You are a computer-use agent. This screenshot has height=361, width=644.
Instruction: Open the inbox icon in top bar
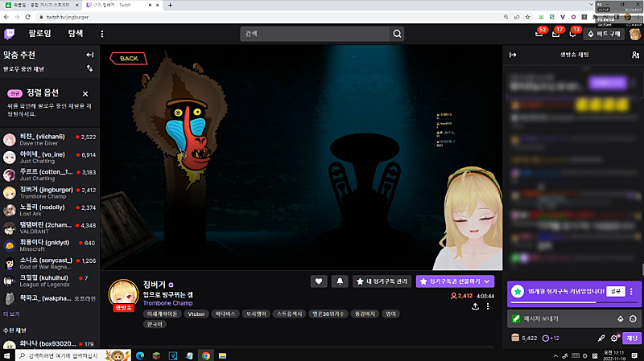[x=556, y=34]
